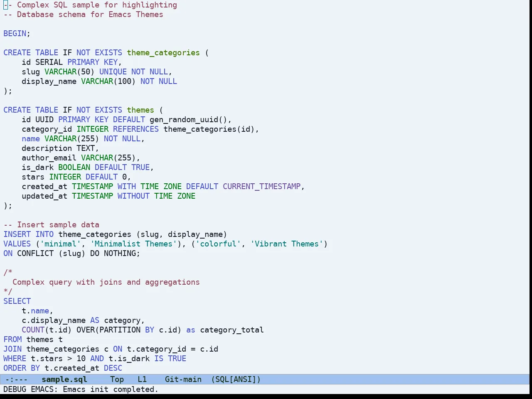Click the SELECT keyword
This screenshot has width=532, height=399.
(17, 301)
